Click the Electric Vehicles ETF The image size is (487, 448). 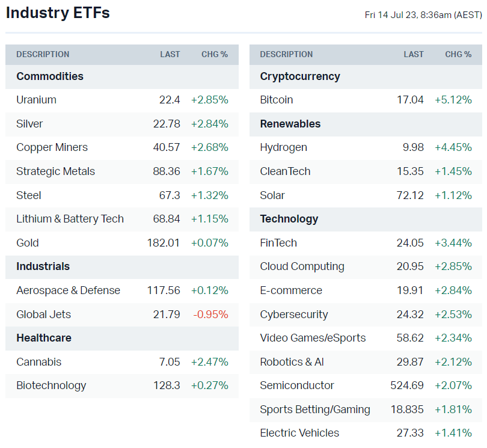point(299,433)
